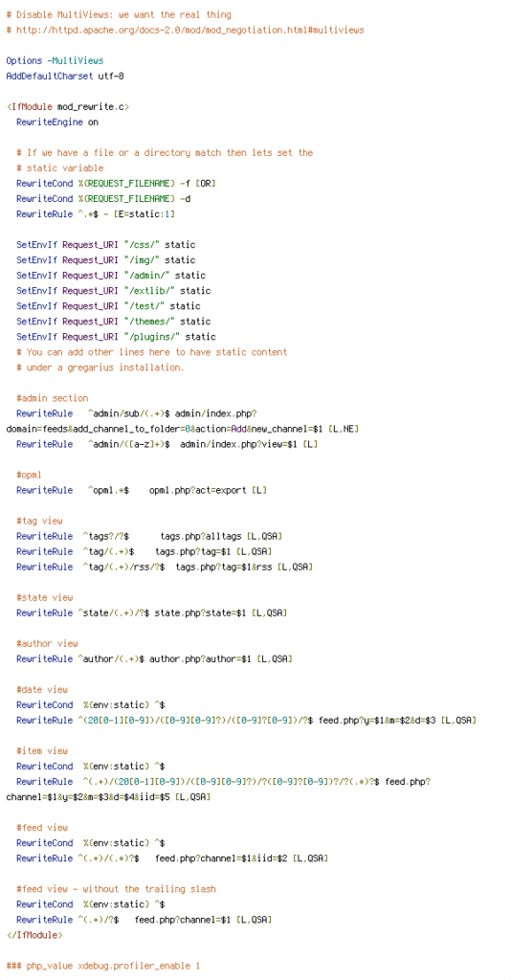Click the SetEnvIf "/css/" static line
Screen dimensions: 511x980
point(105,245)
